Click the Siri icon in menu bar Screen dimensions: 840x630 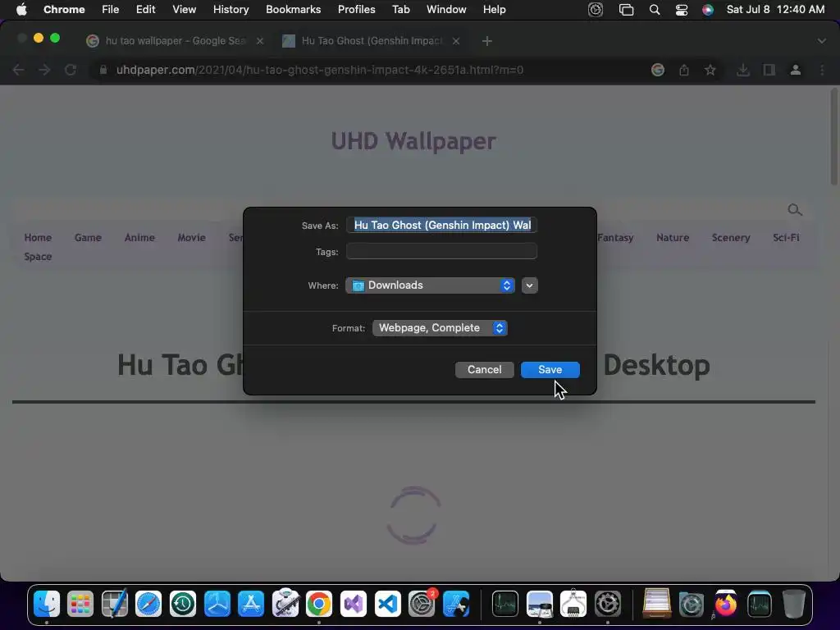[708, 10]
